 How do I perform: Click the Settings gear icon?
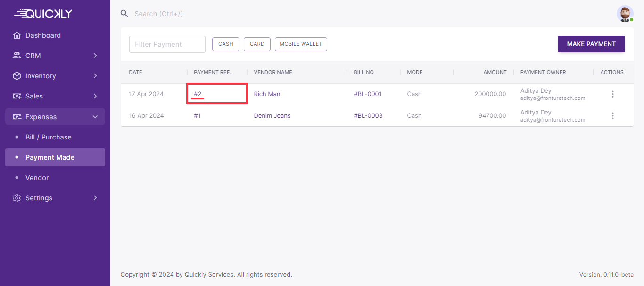point(17,198)
